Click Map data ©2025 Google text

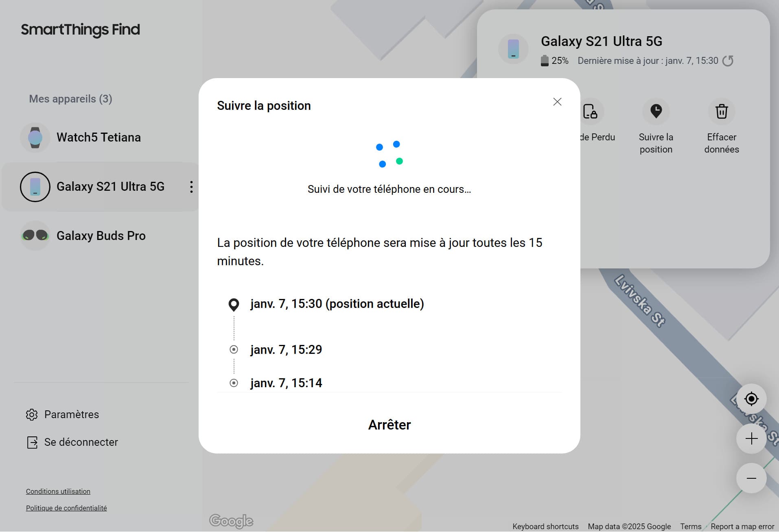tap(629, 526)
